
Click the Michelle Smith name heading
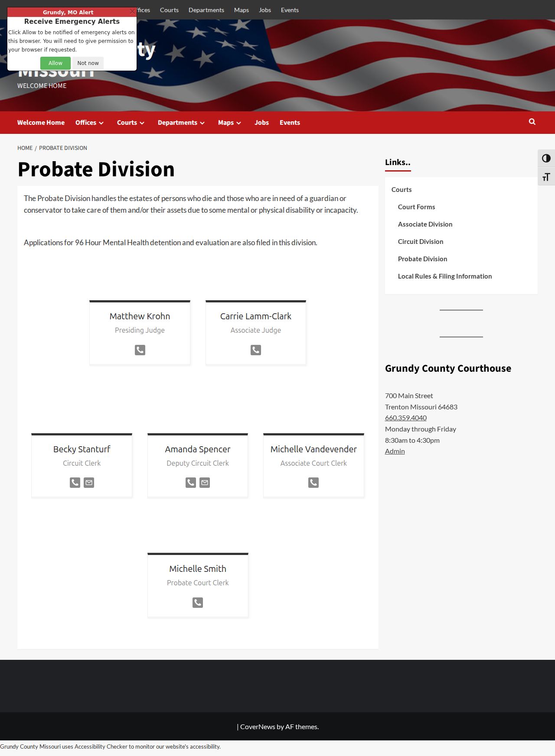(x=198, y=569)
